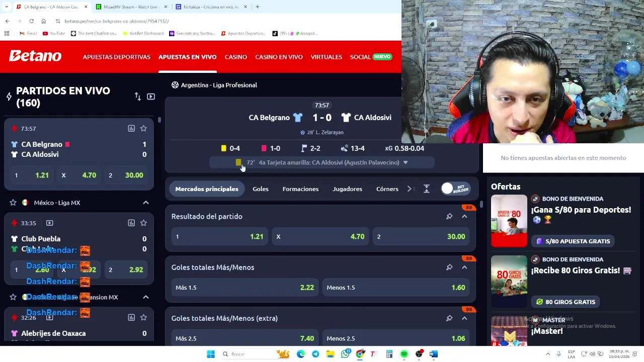Star the Alebrijes de Oaxaca match
644x362 pixels.
click(143, 317)
